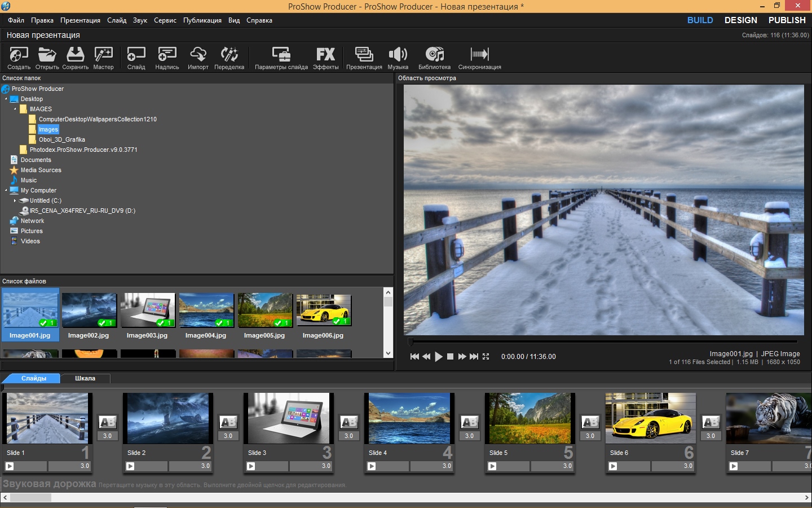The image size is (812, 508).
Task: Click the Create (Создать) toolbar icon
Action: click(x=19, y=55)
